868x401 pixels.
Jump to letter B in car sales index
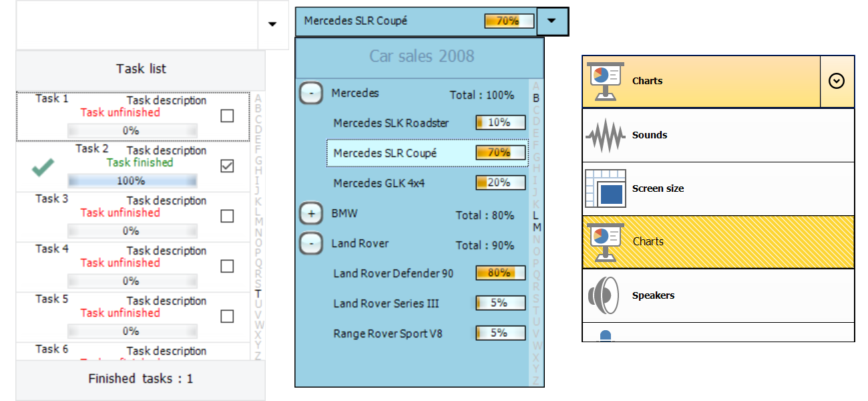click(x=536, y=98)
